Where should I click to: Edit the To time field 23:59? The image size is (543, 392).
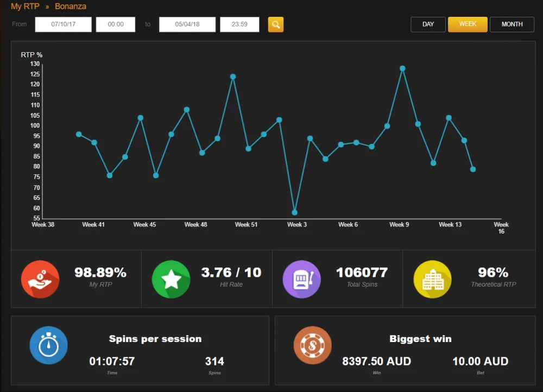[239, 24]
